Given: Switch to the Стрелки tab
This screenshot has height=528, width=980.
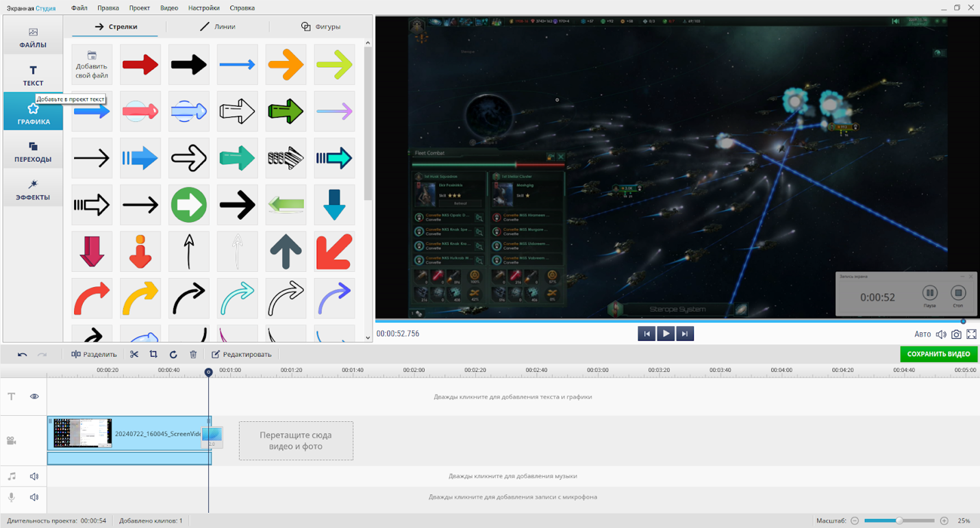Looking at the screenshot, I should [x=116, y=27].
